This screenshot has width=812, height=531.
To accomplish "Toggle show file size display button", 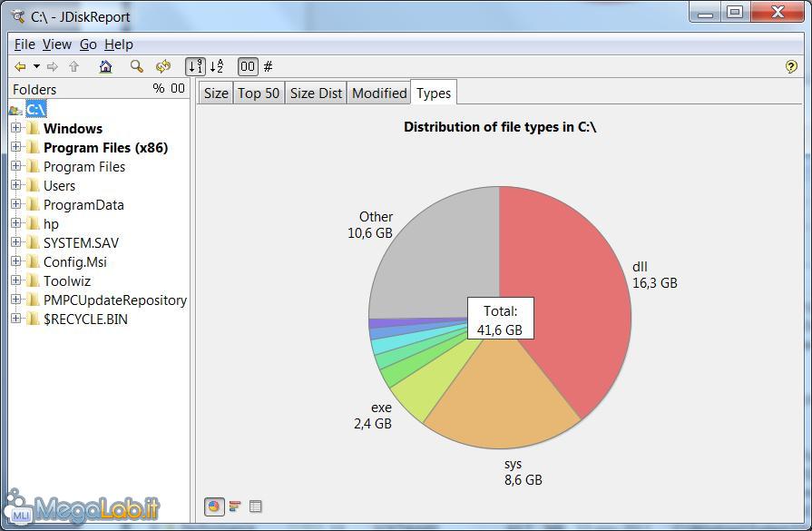I will tap(248, 66).
